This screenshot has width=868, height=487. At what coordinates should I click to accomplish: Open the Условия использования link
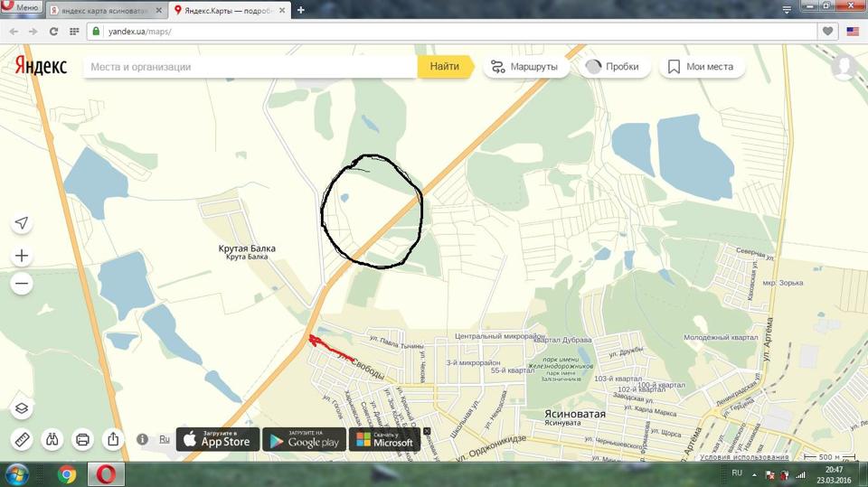pyautogui.click(x=743, y=457)
